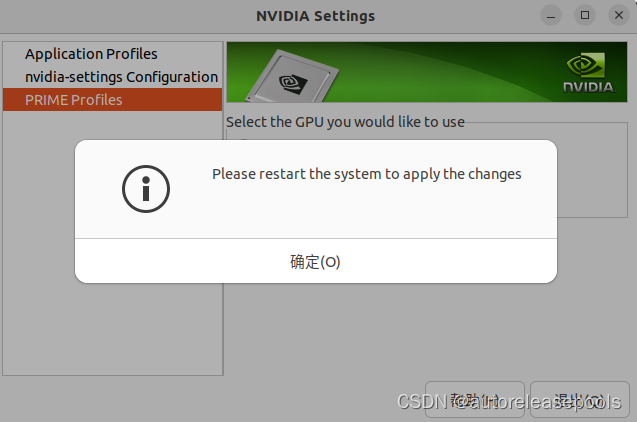This screenshot has width=637, height=422.
Task: Click the restart message text in the dialog
Action: 366,174
